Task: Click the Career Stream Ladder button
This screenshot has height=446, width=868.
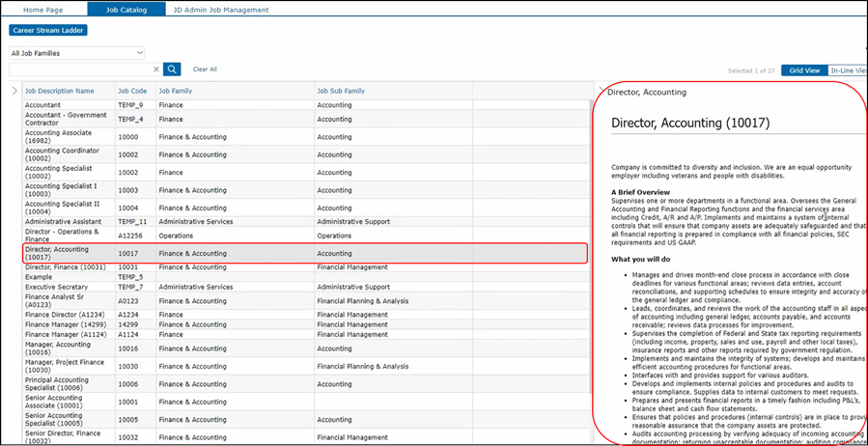Action: [x=48, y=30]
